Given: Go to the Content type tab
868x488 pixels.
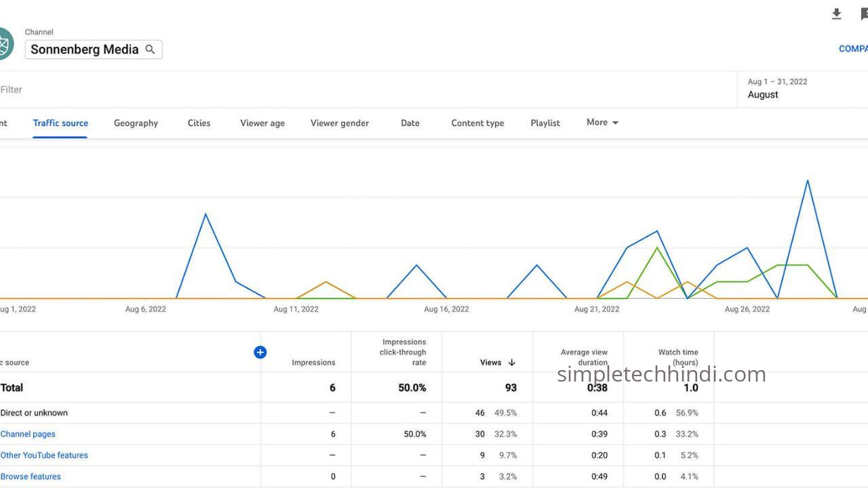Looking at the screenshot, I should [x=477, y=123].
